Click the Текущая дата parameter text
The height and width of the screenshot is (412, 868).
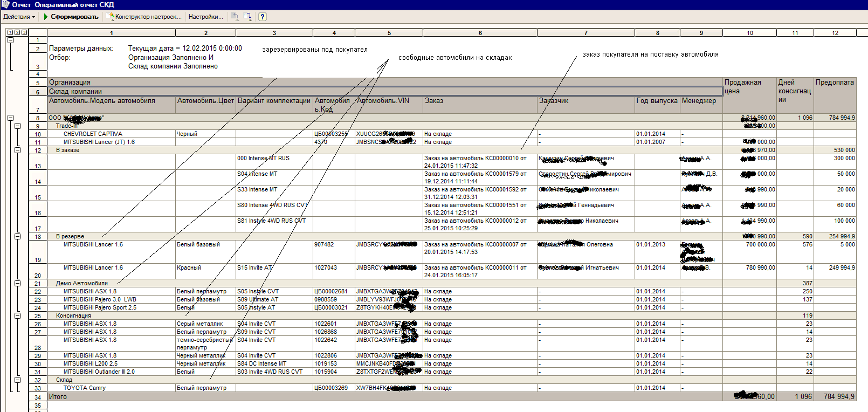tap(185, 48)
